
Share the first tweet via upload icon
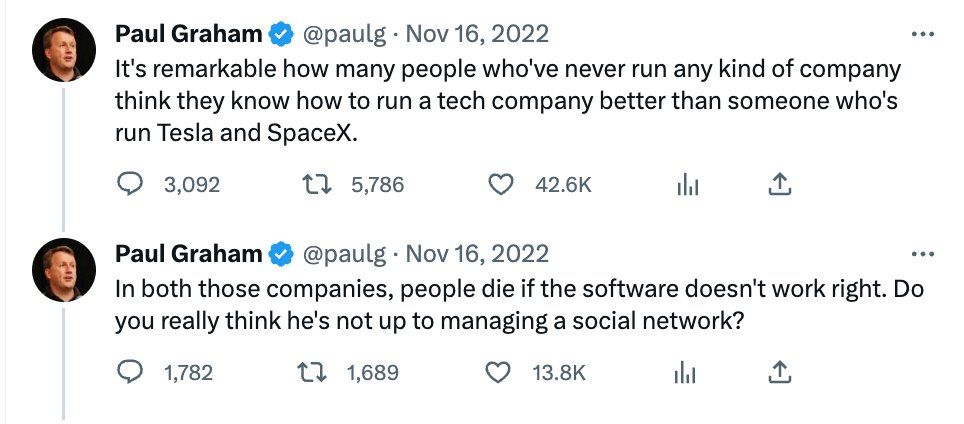pos(780,184)
